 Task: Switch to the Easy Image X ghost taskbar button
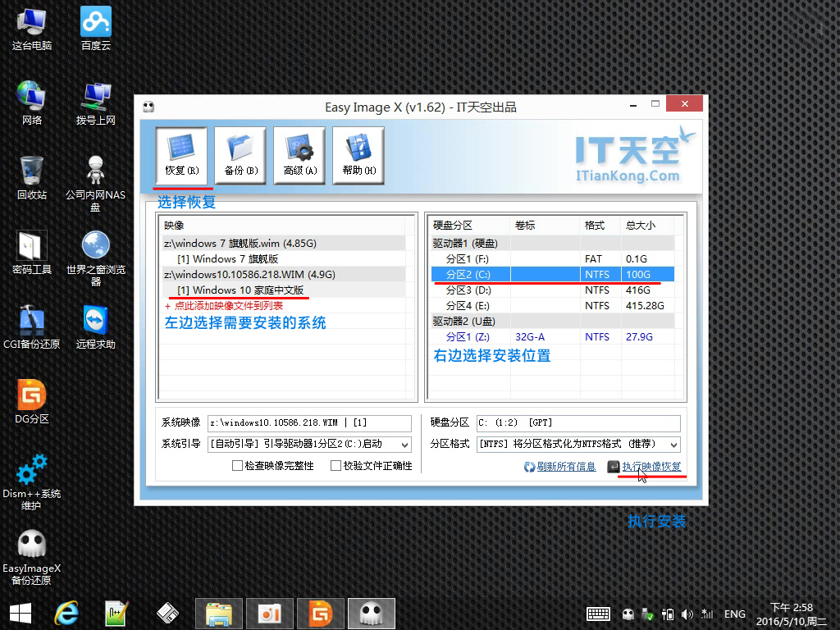coord(372,614)
